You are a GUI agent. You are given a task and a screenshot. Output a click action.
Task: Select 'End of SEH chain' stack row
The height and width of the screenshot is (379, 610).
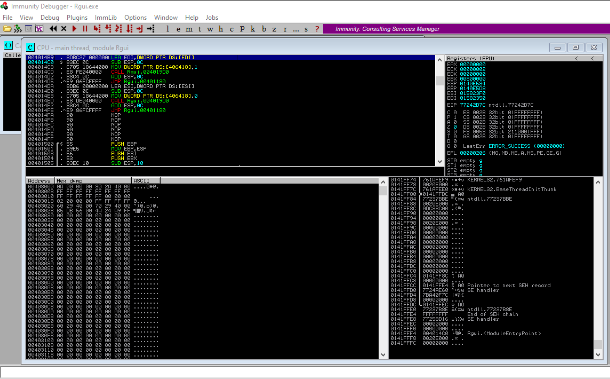click(x=492, y=314)
